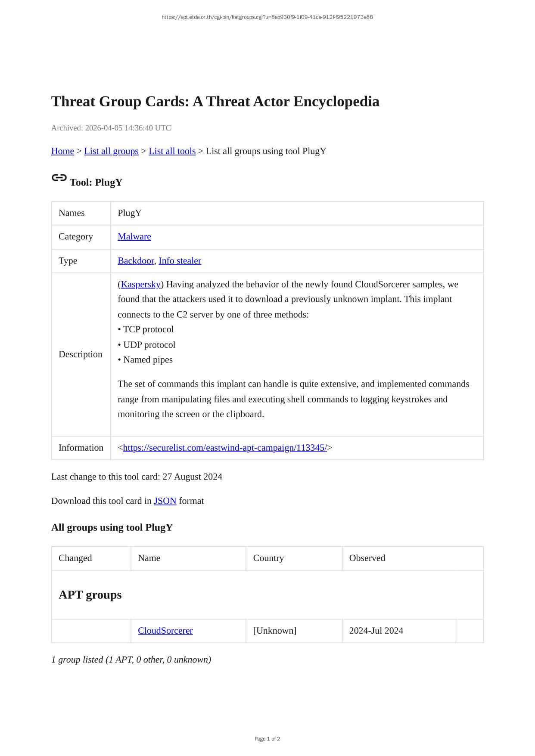Visit the securelist eastwind-apt-campaign URL
The image size is (535, 756).
point(224,448)
